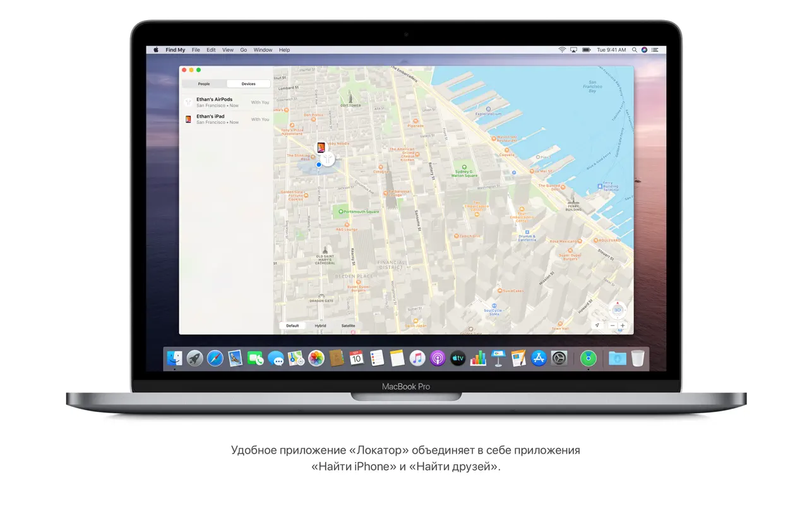Open the Find My application menu
The image size is (812, 508).
(x=176, y=50)
